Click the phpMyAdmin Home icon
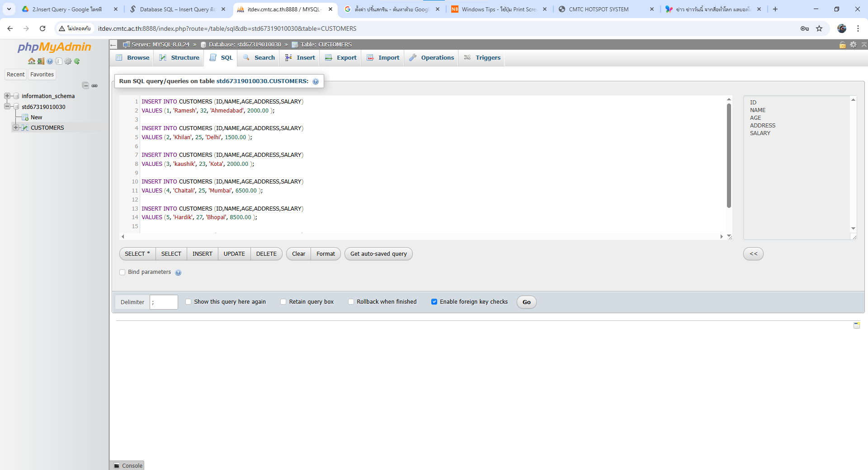The width and height of the screenshot is (868, 470). tap(31, 61)
